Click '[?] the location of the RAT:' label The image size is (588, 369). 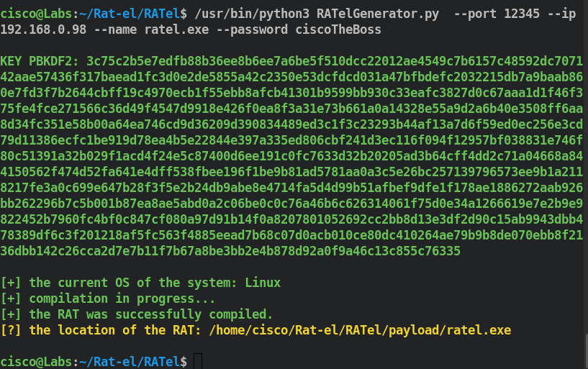[101, 330]
